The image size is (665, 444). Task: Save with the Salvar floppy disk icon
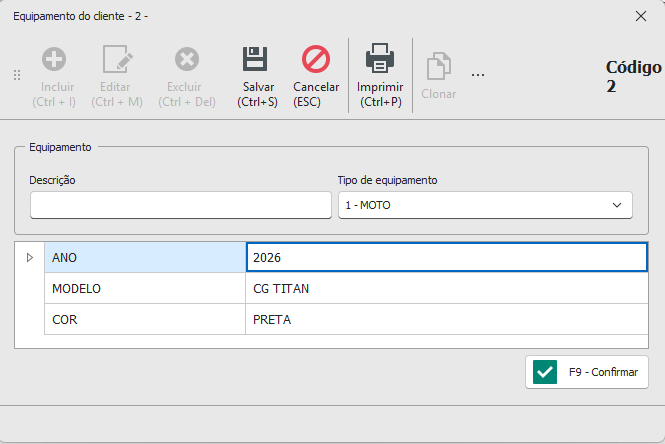pos(255,59)
